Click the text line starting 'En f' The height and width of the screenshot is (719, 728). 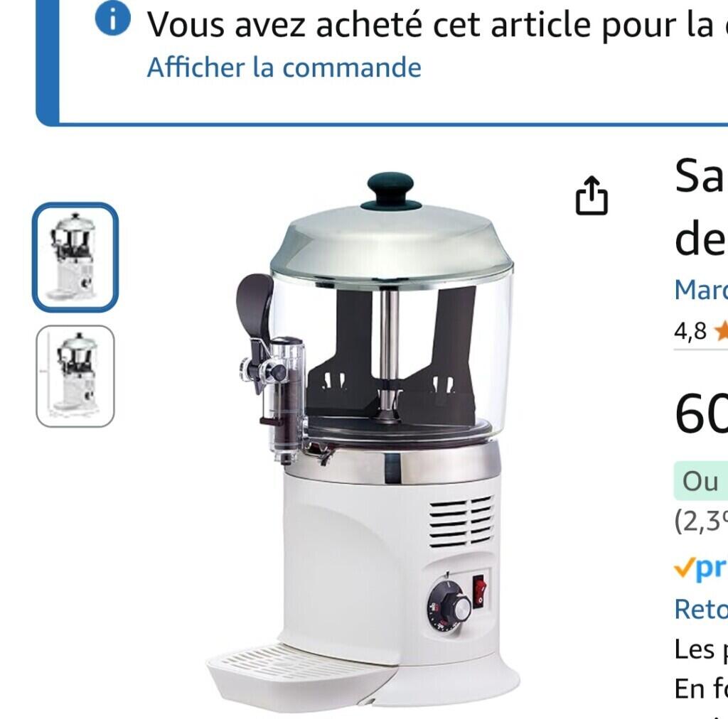pos(701,688)
